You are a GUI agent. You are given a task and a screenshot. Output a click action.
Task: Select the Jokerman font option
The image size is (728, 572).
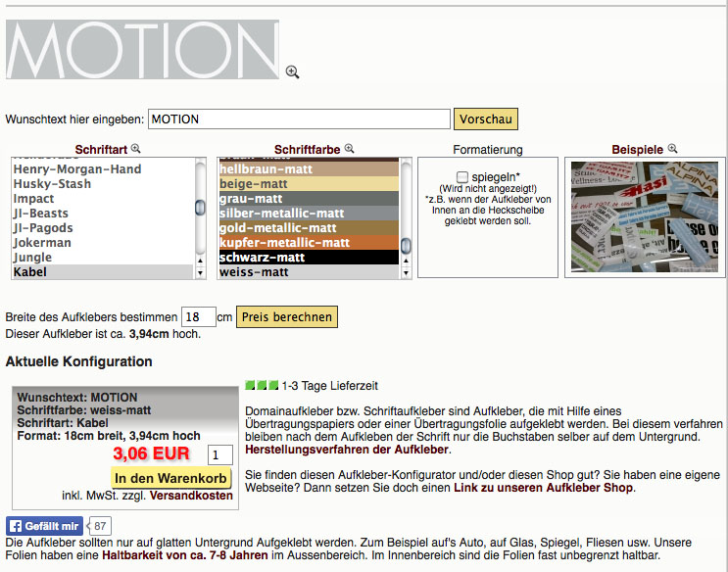pos(42,243)
